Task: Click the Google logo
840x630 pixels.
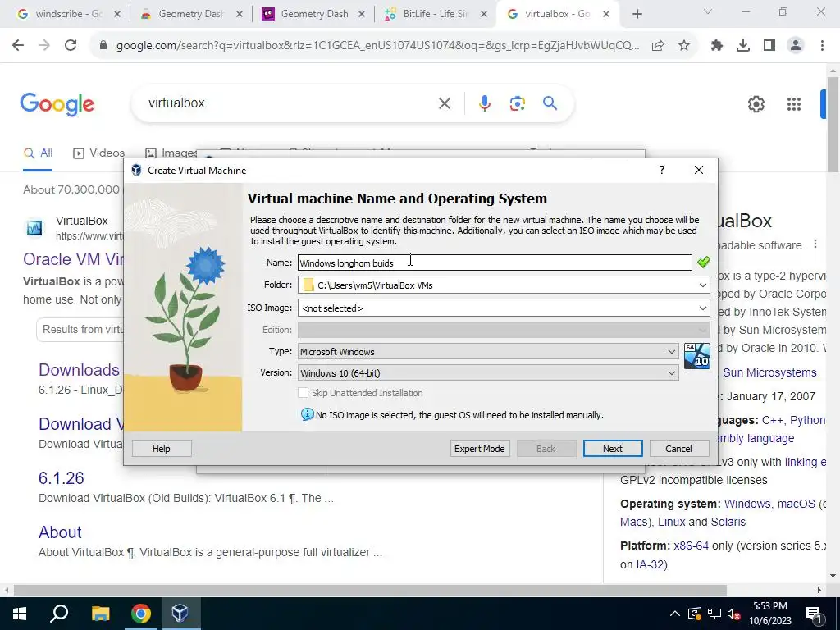Action: (57, 104)
